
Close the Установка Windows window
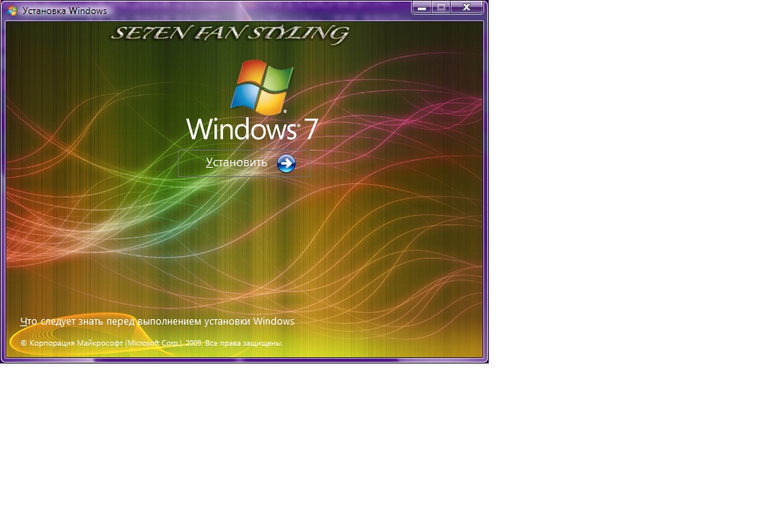coord(467,8)
